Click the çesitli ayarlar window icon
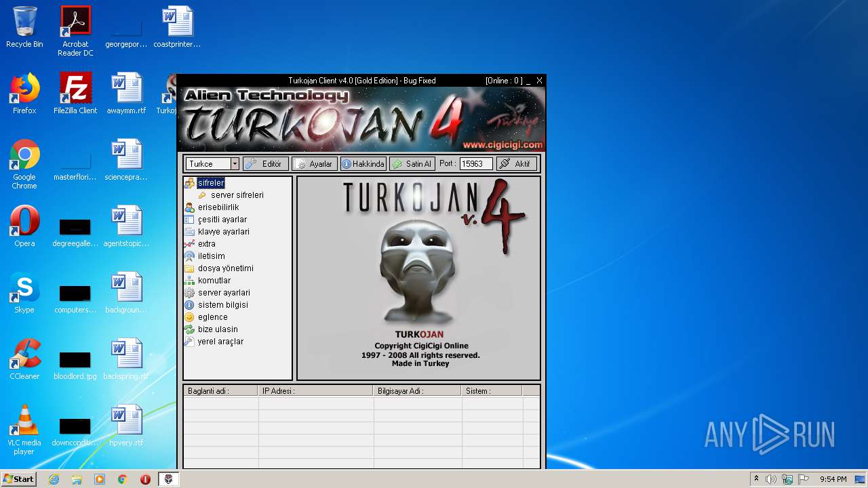The image size is (868, 488). pyautogui.click(x=189, y=220)
